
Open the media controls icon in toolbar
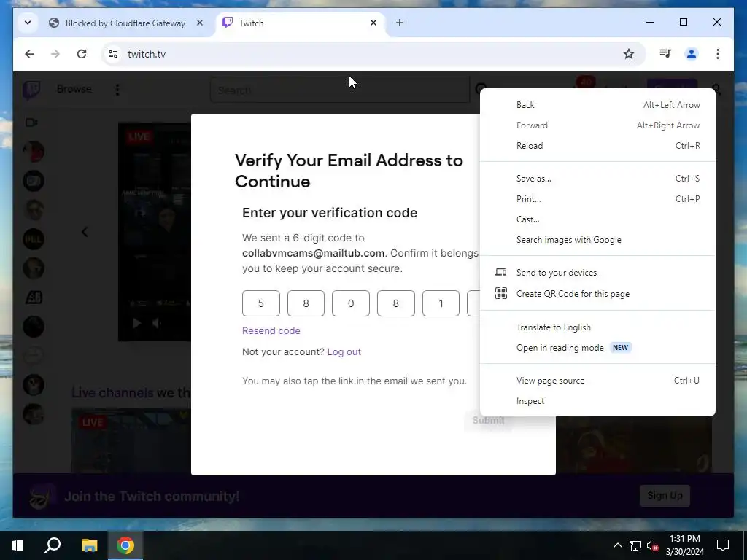point(665,54)
